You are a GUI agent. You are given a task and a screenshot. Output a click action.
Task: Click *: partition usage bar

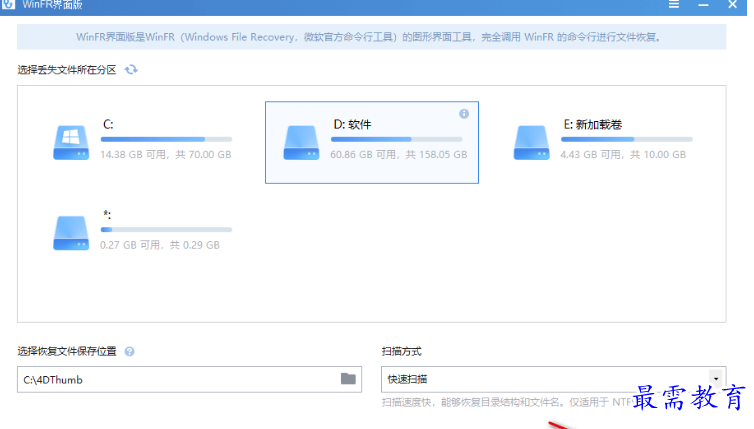(x=166, y=230)
